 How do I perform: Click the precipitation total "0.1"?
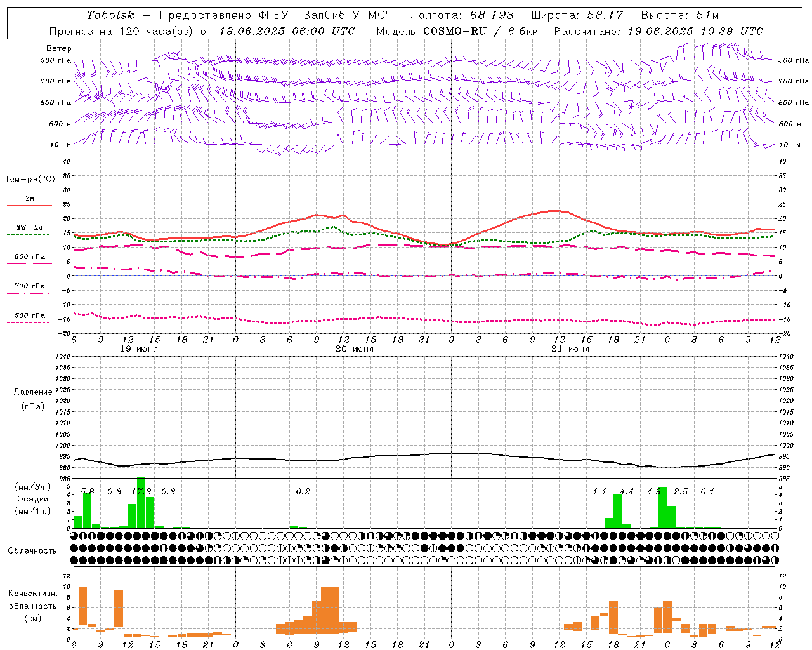707,492
